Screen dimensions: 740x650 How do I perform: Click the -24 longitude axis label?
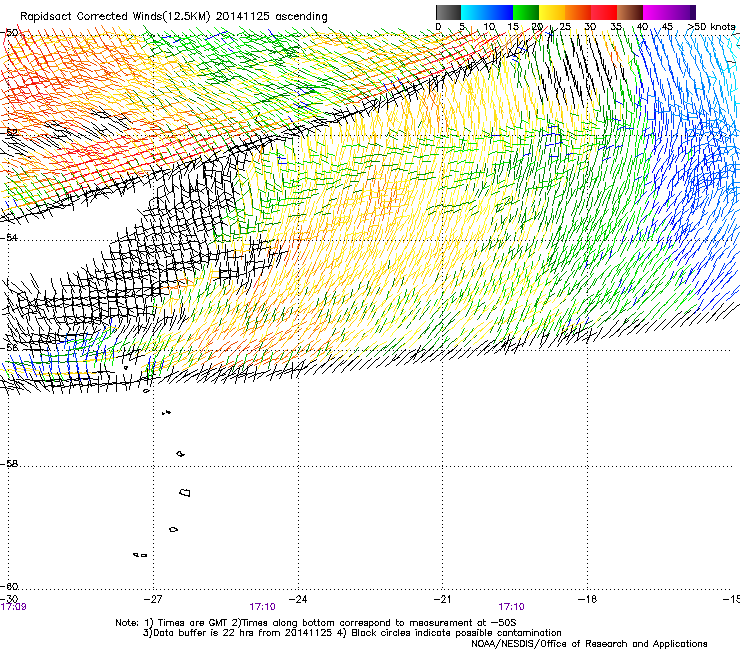[298, 599]
